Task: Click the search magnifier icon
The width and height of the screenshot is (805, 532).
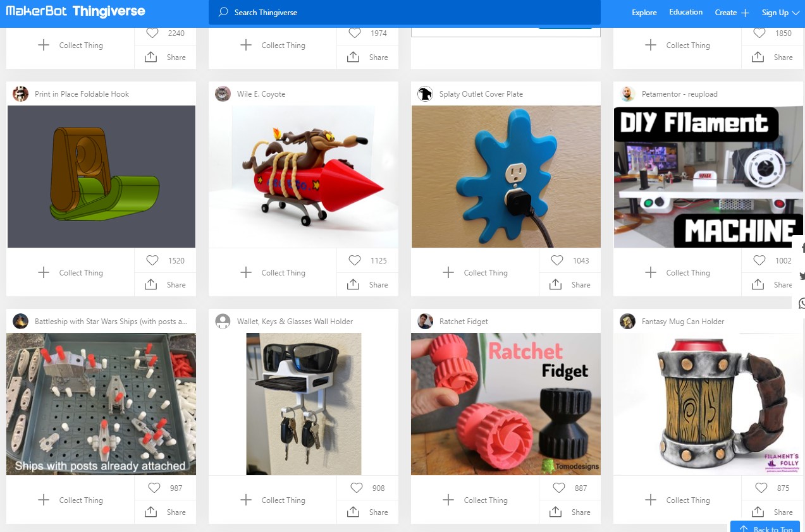Action: click(x=223, y=12)
